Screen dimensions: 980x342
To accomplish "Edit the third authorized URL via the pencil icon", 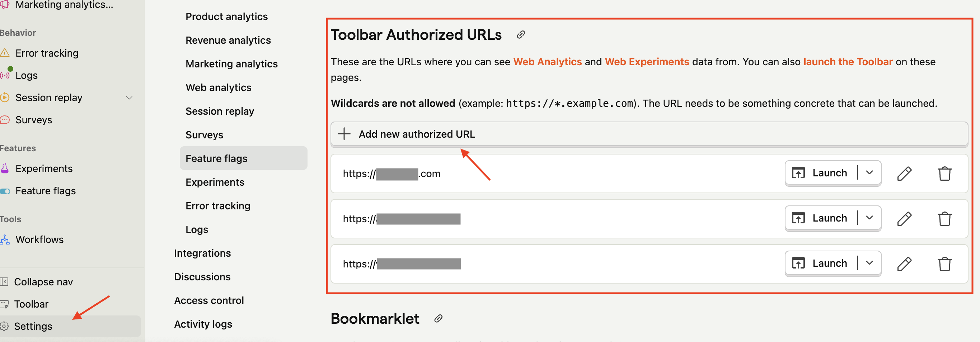I will (x=904, y=264).
